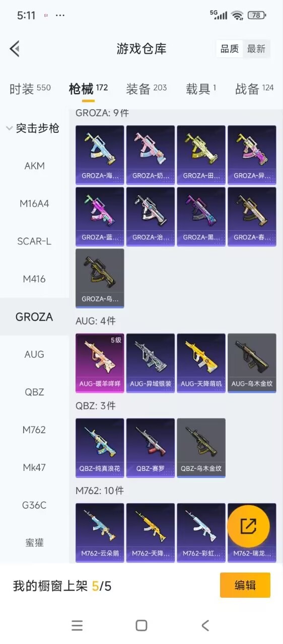Open the QBZ-赛罗 weapon skin
Screen dimensions: 283x644
point(151,448)
